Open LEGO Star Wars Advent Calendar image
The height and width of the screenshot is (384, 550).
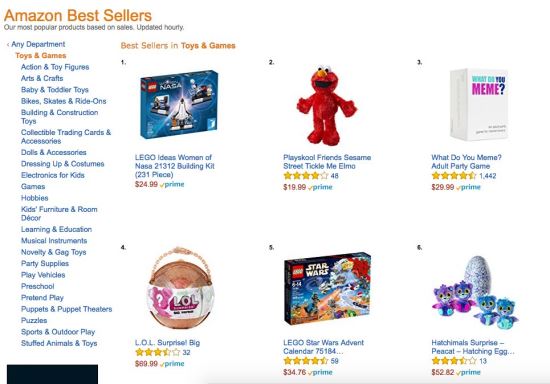point(328,288)
